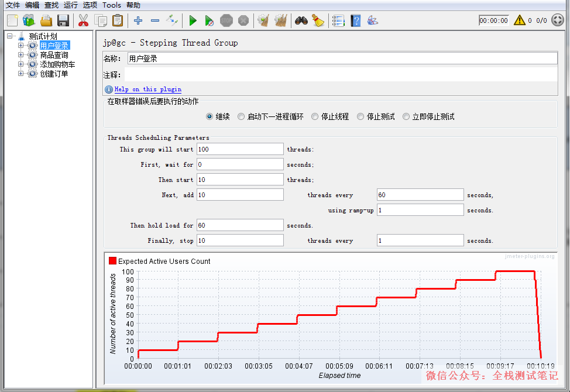This screenshot has width=570, height=392.
Task: Click the Next add threads field
Action: click(240, 195)
